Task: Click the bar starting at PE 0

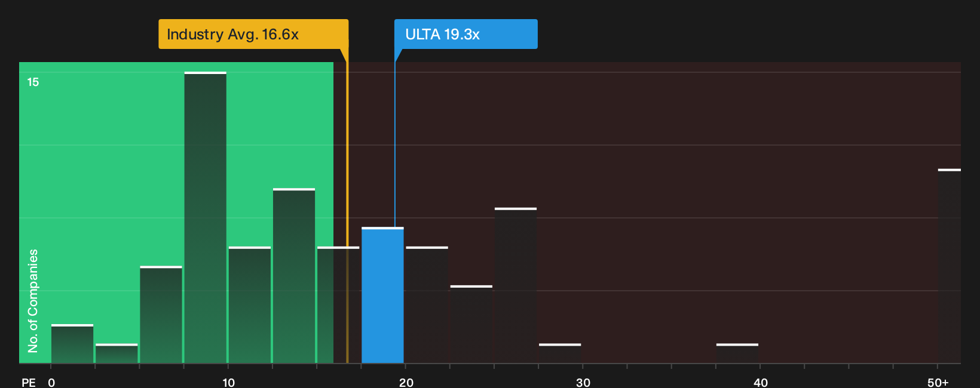Action: [x=72, y=344]
